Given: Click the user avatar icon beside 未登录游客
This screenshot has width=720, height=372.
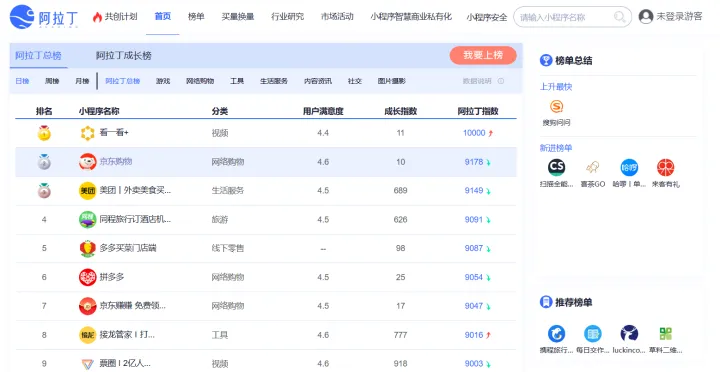Looking at the screenshot, I should click(646, 17).
